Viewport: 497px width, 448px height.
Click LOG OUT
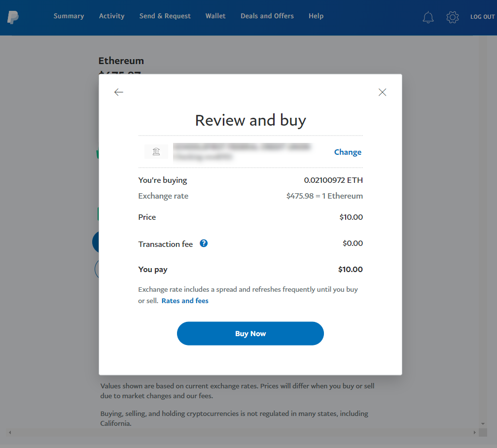point(482,17)
